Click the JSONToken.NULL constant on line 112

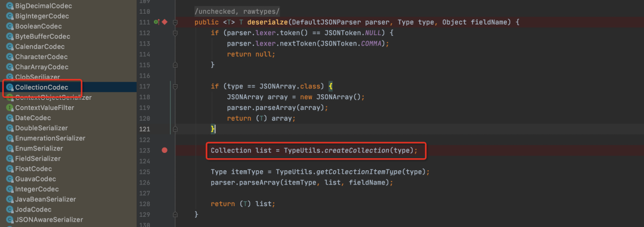pos(352,32)
